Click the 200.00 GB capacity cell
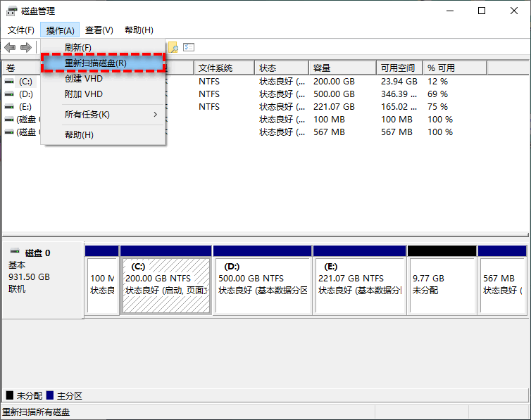The height and width of the screenshot is (420, 531). 334,82
